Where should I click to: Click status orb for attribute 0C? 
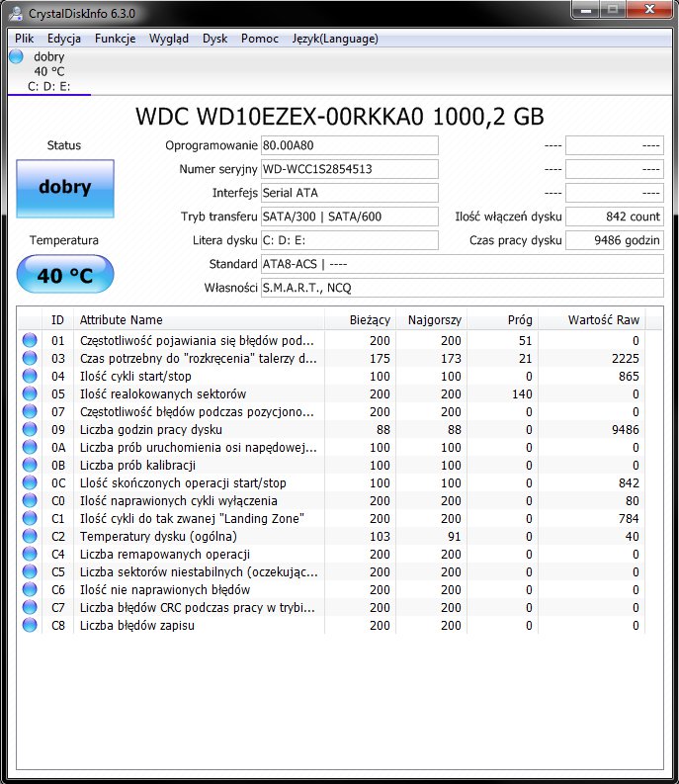pos(30,482)
